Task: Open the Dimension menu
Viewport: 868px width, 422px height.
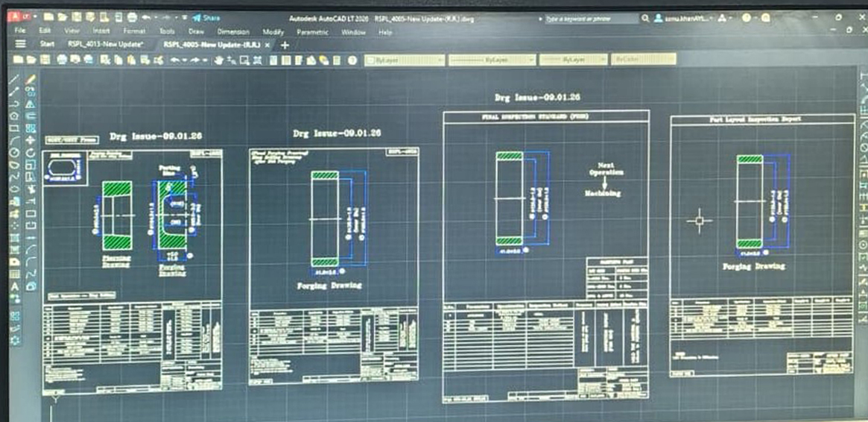Action: pyautogui.click(x=233, y=31)
